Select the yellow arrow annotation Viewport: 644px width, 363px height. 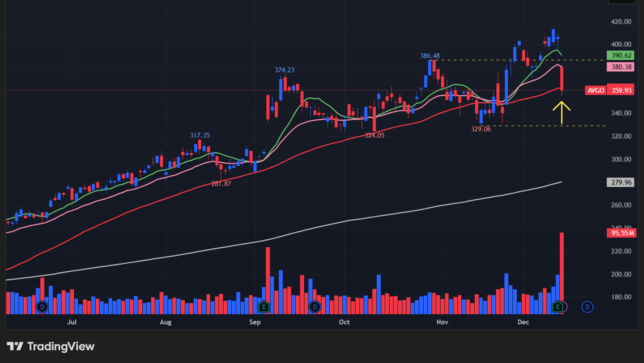(x=562, y=113)
